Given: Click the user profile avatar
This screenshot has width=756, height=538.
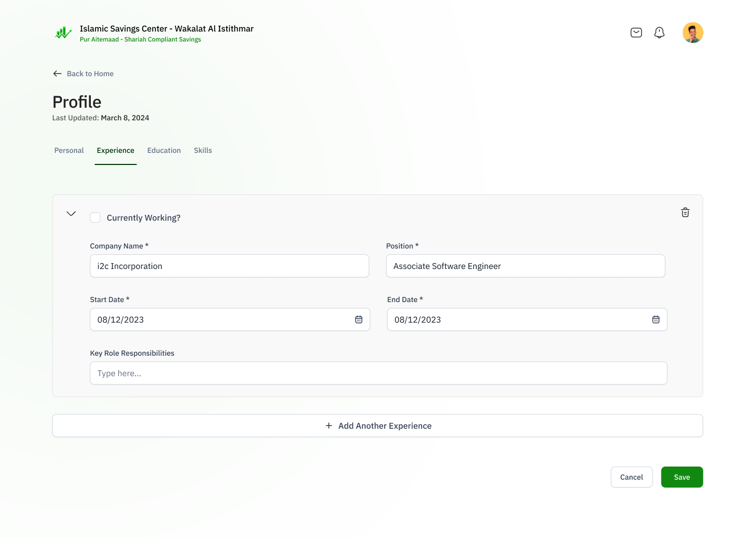Looking at the screenshot, I should pos(692,33).
